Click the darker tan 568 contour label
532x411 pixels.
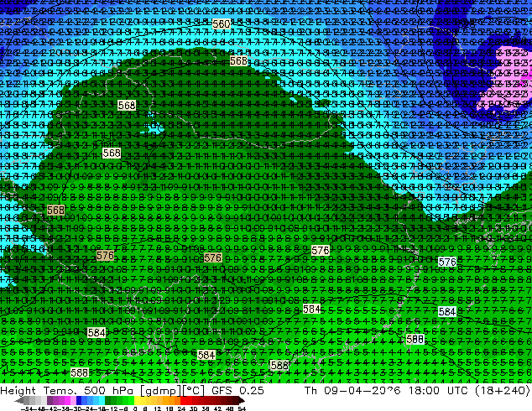pos(56,211)
